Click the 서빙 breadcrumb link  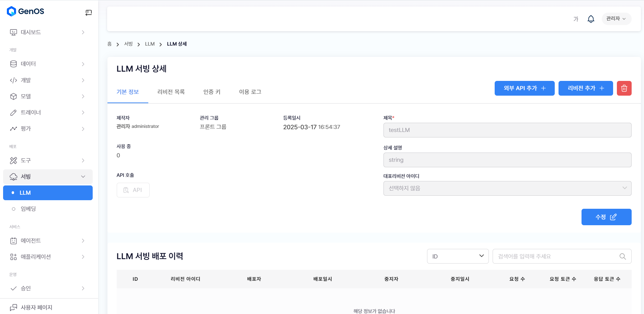[x=128, y=44]
